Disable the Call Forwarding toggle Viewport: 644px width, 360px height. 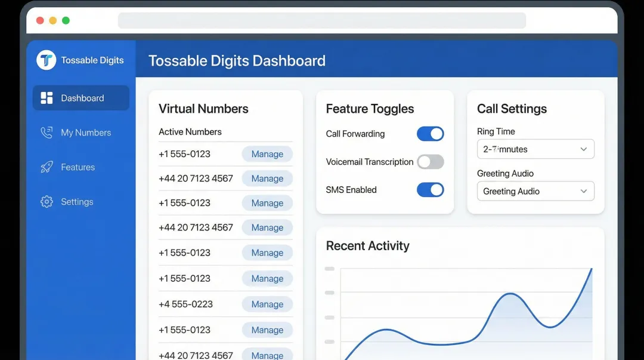coord(431,134)
